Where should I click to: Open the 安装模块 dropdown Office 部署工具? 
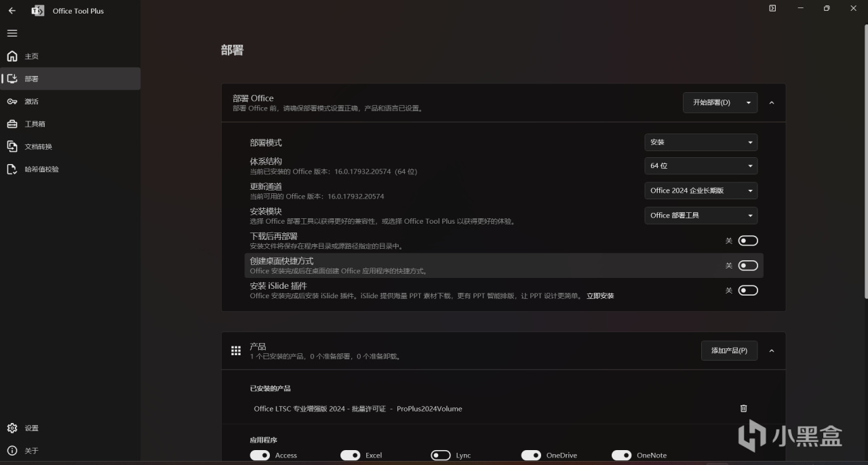701,216
